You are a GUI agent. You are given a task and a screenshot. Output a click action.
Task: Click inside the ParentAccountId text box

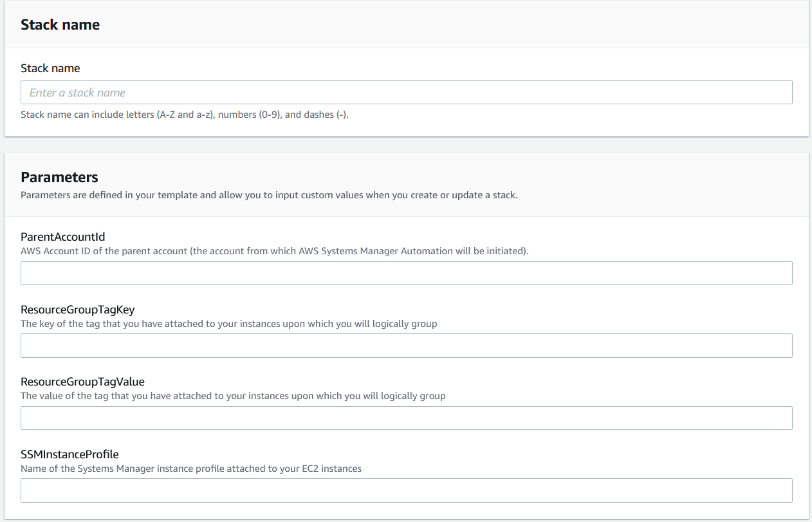(x=405, y=273)
